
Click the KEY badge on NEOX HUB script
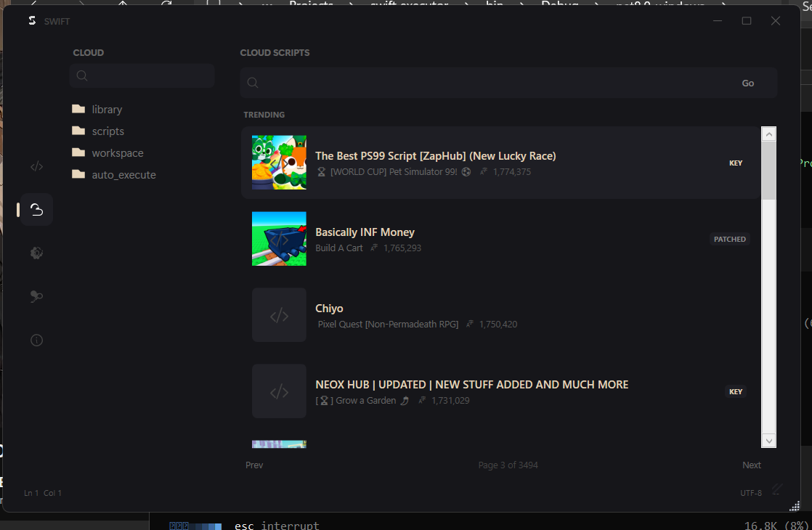pyautogui.click(x=736, y=392)
